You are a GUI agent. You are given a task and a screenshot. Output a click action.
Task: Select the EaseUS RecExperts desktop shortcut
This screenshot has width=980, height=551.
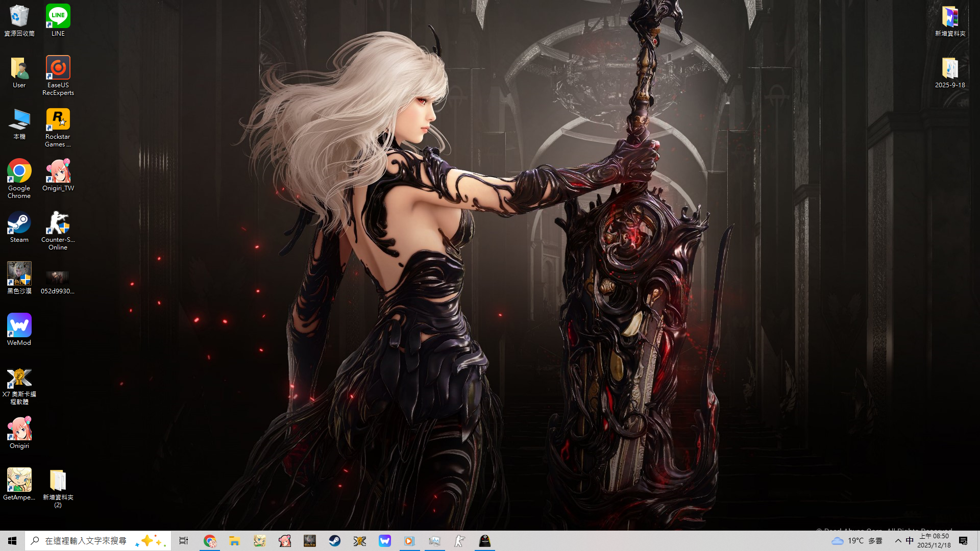click(58, 76)
